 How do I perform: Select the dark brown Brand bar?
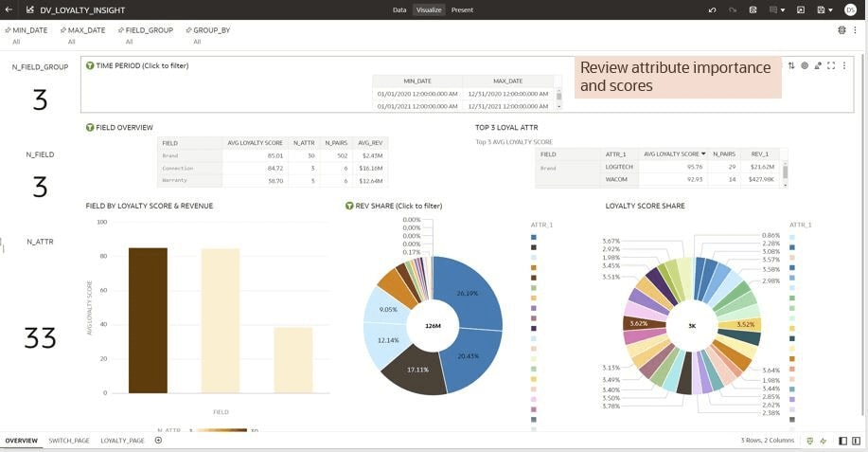click(x=148, y=320)
